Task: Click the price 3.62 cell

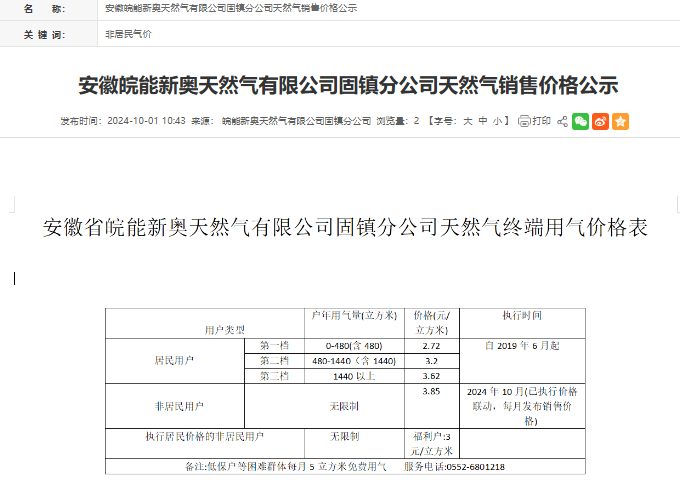Action: (432, 376)
